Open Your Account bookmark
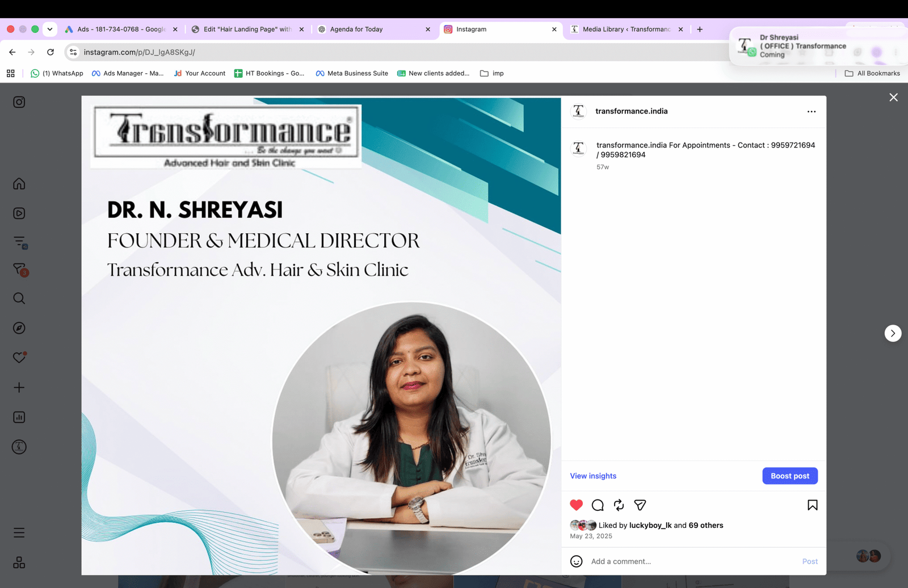The image size is (908, 588). coord(200,73)
